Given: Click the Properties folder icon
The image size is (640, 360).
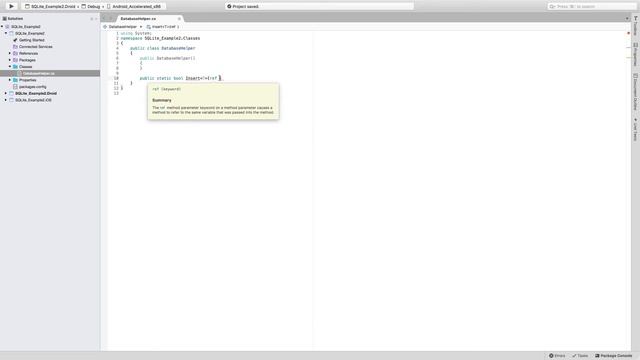Looking at the screenshot, I should (x=15, y=80).
